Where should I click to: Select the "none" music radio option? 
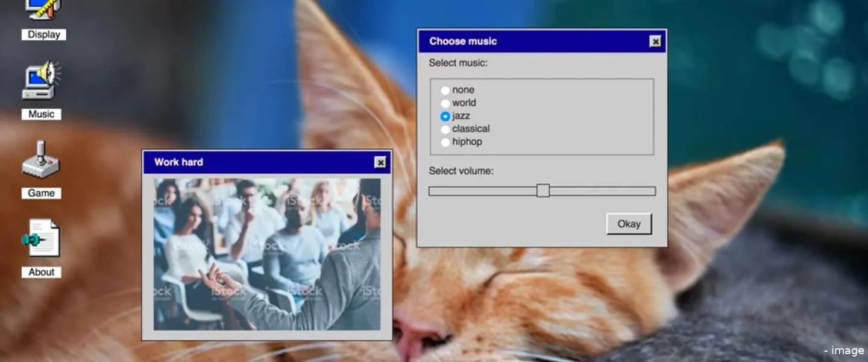pos(445,91)
